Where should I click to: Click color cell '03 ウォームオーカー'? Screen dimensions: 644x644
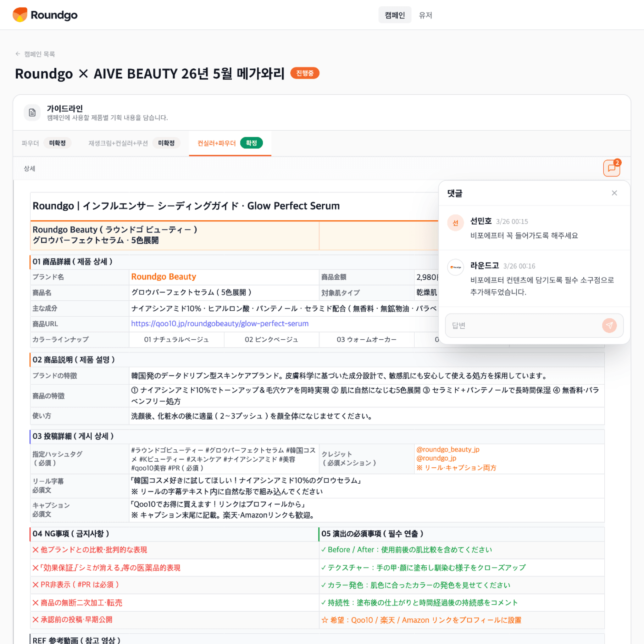pyautogui.click(x=366, y=339)
